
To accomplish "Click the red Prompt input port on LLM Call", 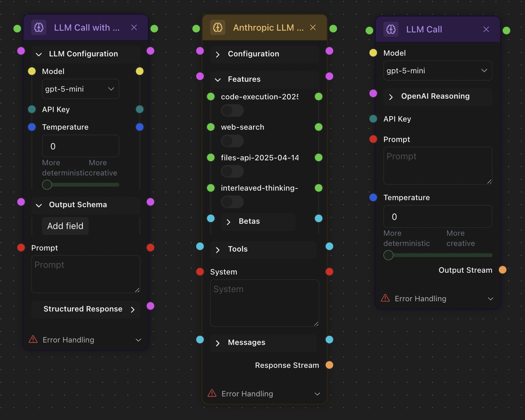I will (x=373, y=139).
